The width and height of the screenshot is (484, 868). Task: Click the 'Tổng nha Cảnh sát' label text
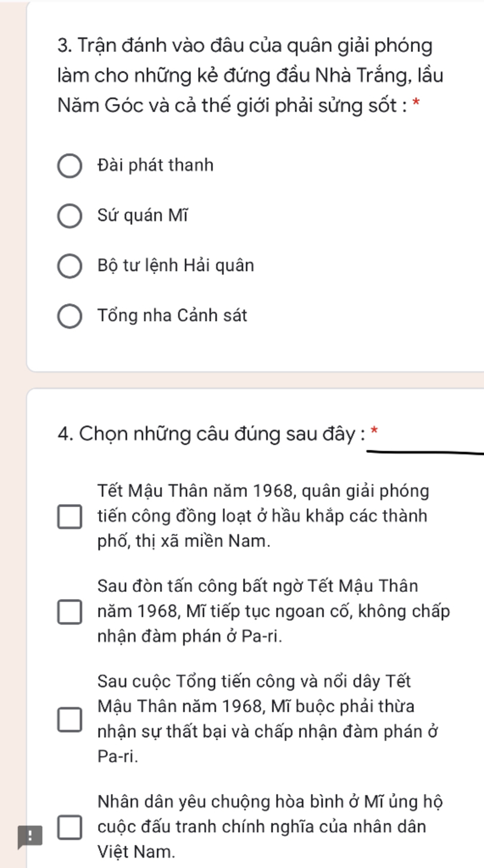click(x=172, y=315)
